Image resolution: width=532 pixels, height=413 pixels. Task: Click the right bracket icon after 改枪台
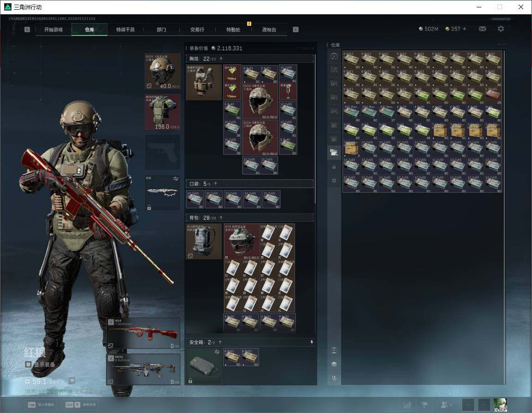tap(296, 29)
